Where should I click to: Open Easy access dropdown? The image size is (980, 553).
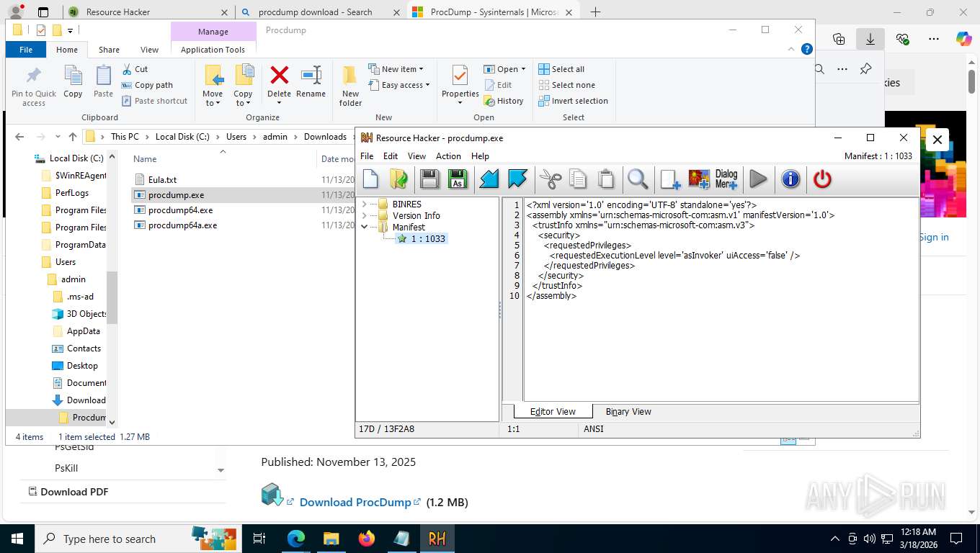click(x=398, y=85)
